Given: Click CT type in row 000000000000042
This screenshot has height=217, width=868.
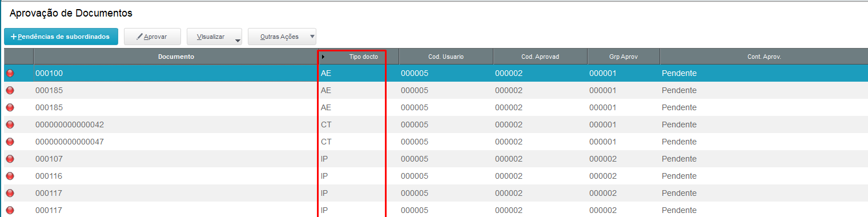Looking at the screenshot, I should (x=326, y=124).
